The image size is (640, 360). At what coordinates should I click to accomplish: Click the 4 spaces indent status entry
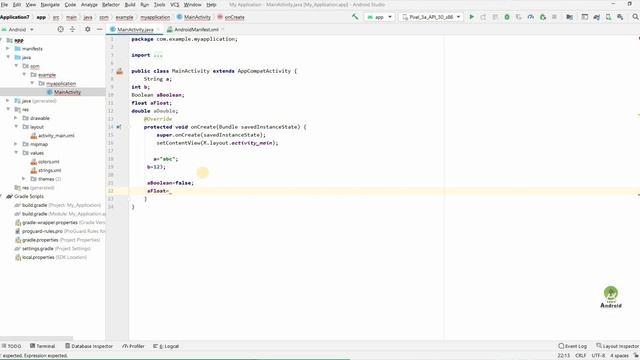[x=619, y=356]
